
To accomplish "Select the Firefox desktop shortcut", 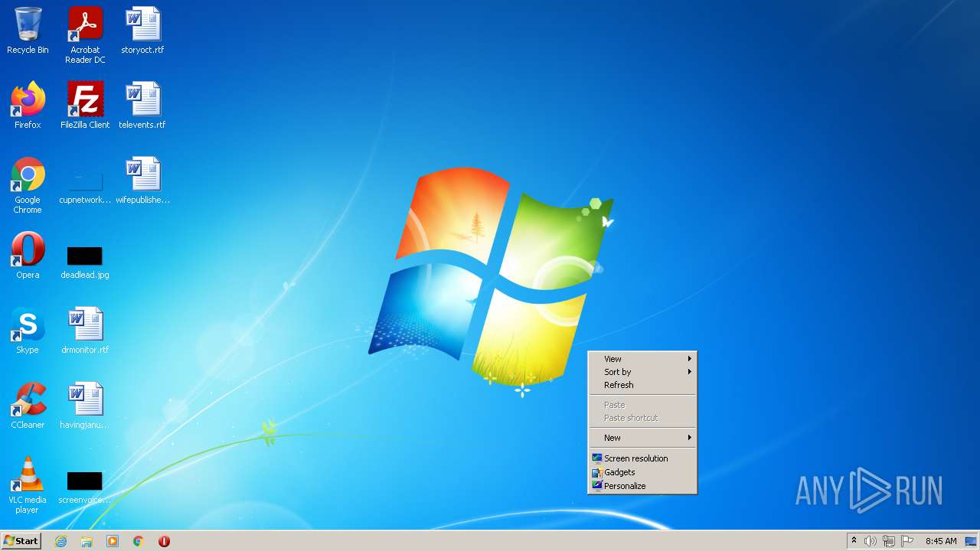I will click(28, 106).
